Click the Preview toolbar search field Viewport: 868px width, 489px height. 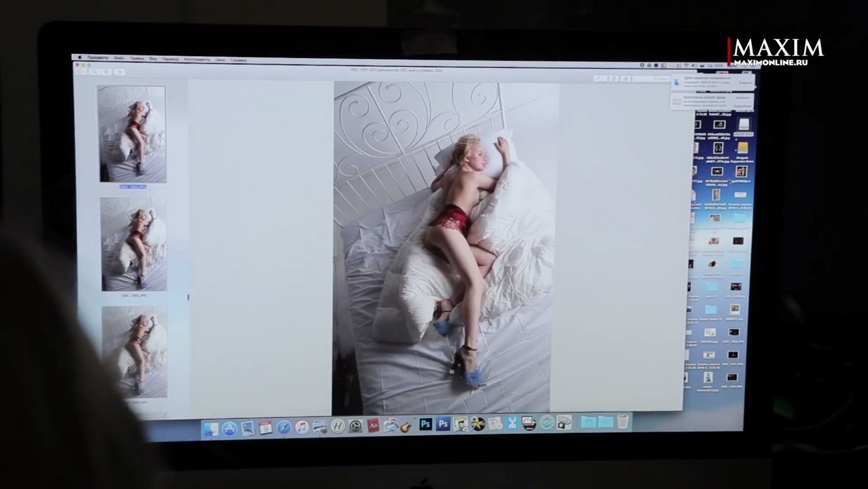pos(651,79)
